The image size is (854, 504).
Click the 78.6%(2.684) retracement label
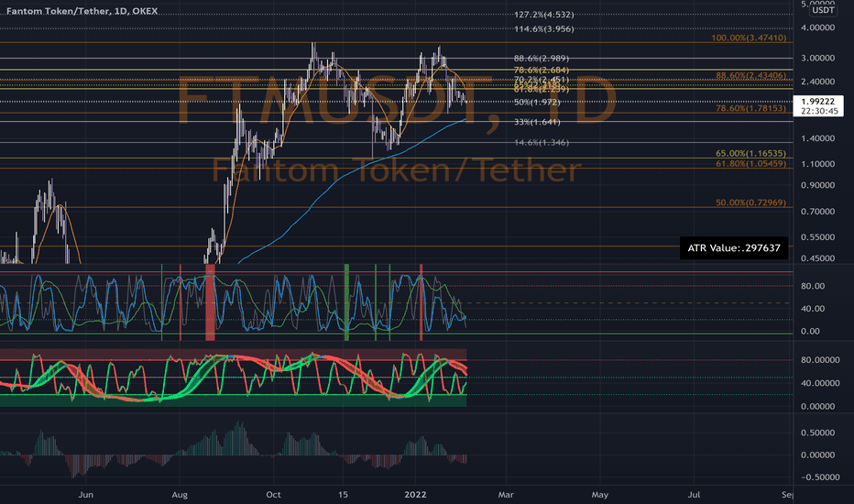(541, 70)
